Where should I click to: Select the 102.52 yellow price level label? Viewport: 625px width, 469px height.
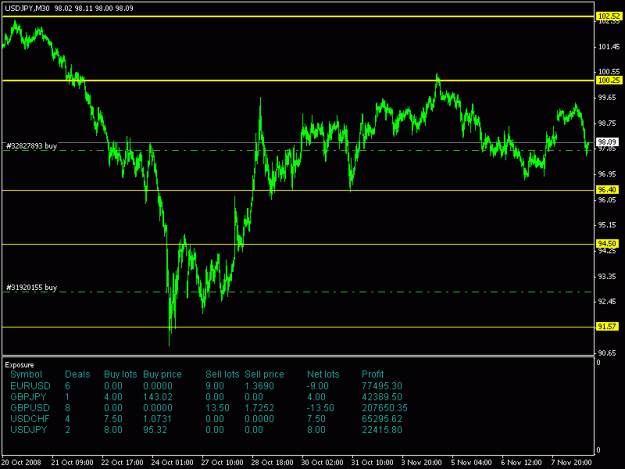609,16
